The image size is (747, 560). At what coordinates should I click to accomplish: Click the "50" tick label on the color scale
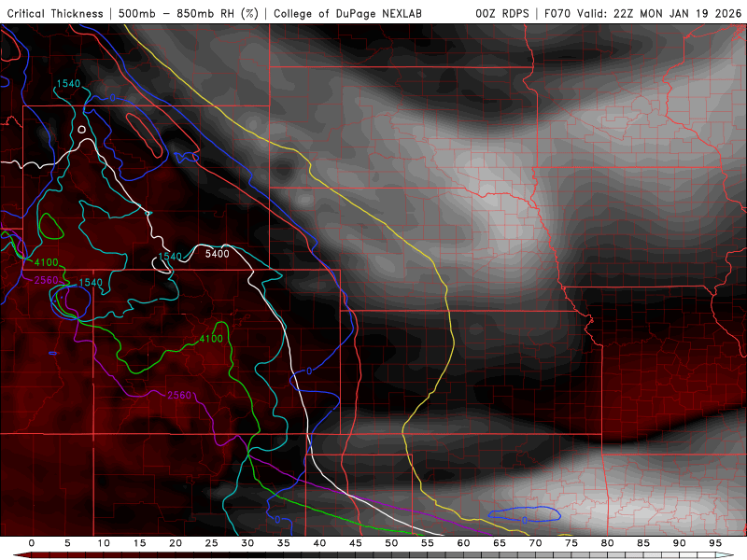coord(391,543)
